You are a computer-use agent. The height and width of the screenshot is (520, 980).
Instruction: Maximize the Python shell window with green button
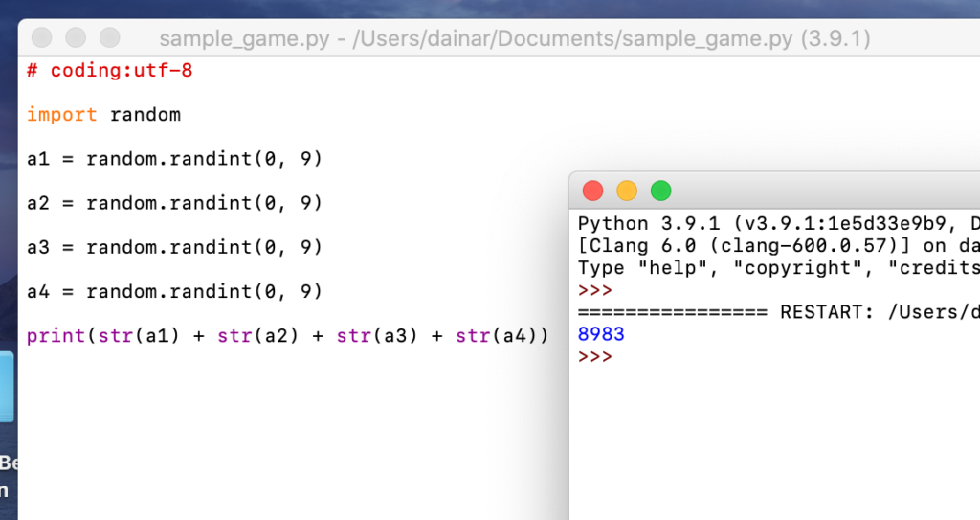660,191
